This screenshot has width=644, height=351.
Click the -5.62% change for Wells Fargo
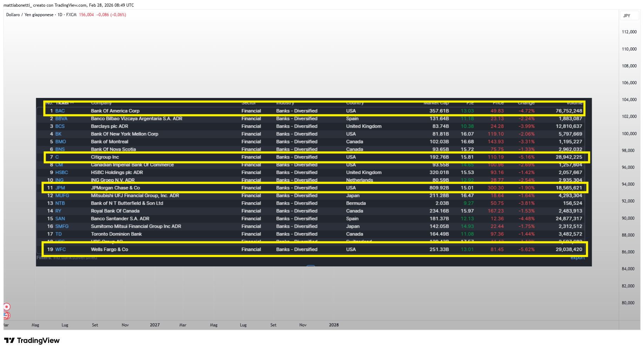527,250
